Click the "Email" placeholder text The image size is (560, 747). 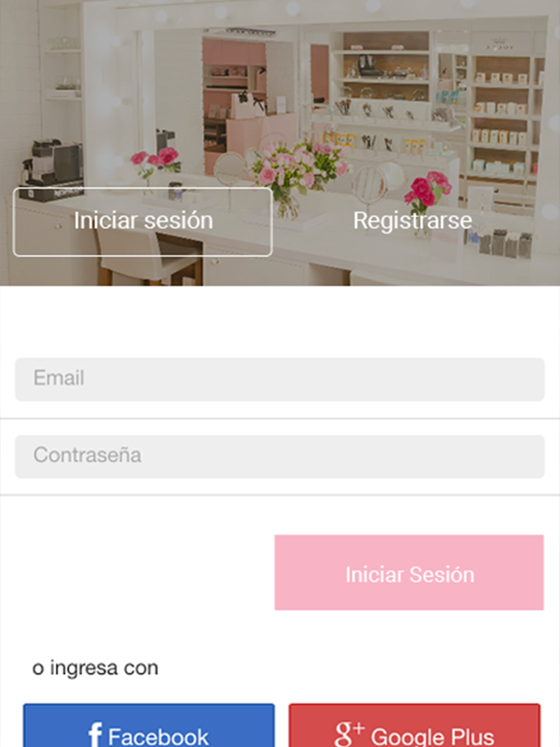[59, 378]
